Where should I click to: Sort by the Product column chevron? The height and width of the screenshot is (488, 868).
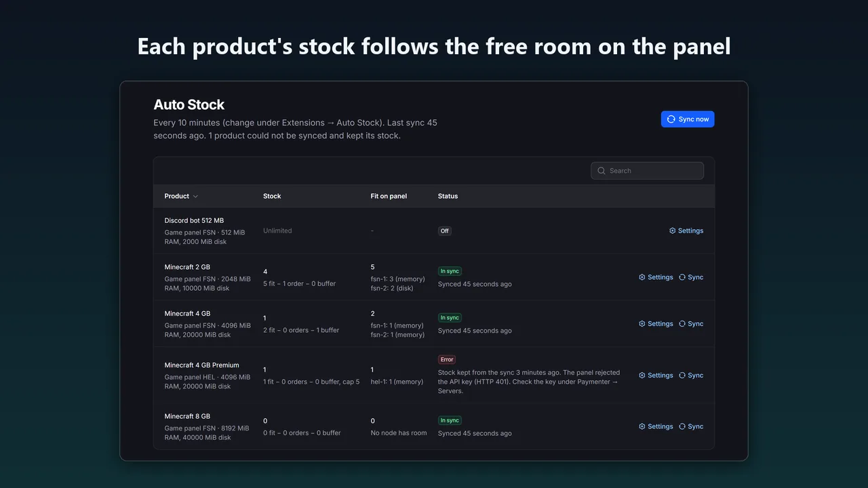[x=195, y=197]
